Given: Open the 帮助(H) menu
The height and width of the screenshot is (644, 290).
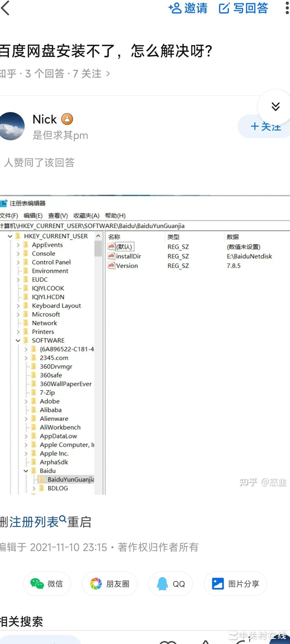Looking at the screenshot, I should [x=115, y=216].
